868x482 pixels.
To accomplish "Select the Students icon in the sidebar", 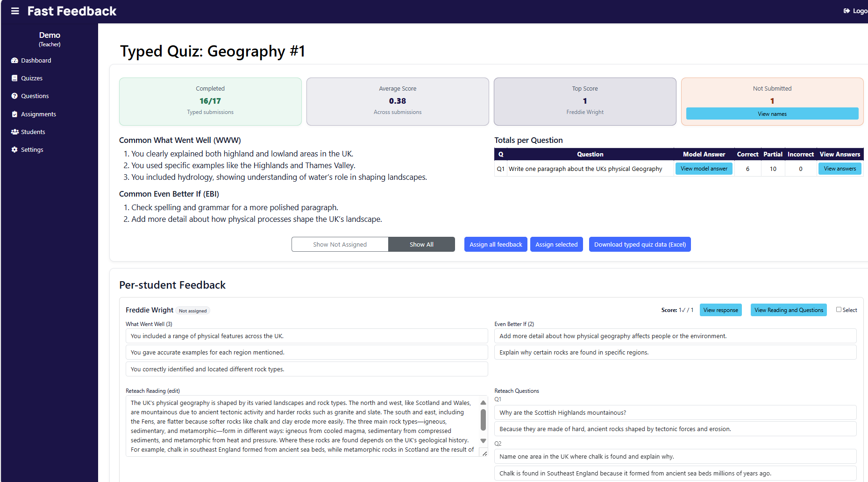I will pos(14,132).
